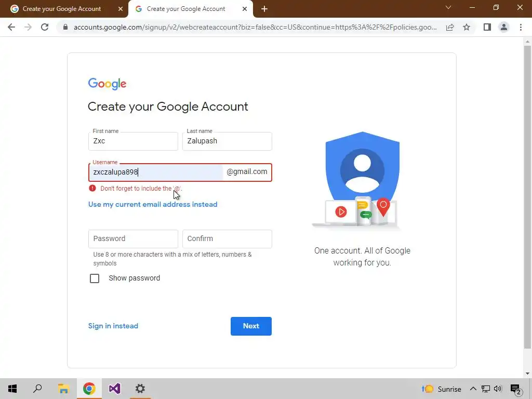
Task: Enable the Show password checkbox
Action: pos(95,278)
